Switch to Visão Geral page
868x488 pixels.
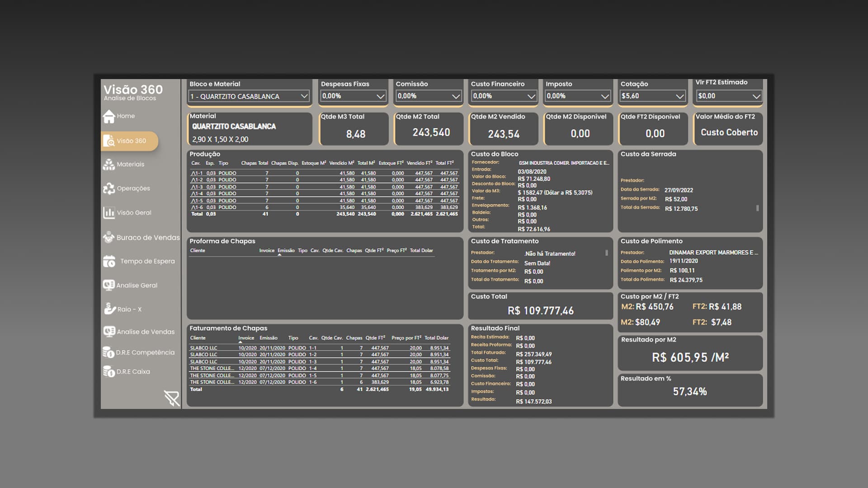pyautogui.click(x=134, y=212)
